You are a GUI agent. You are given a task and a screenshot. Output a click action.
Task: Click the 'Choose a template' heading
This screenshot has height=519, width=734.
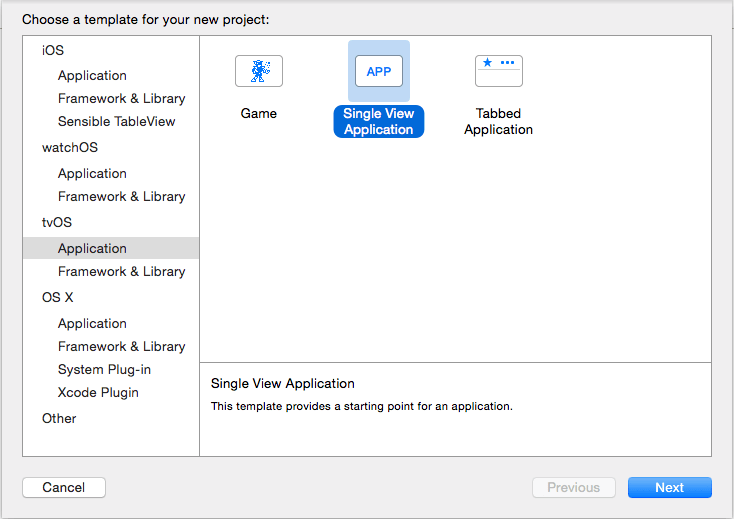(x=146, y=20)
